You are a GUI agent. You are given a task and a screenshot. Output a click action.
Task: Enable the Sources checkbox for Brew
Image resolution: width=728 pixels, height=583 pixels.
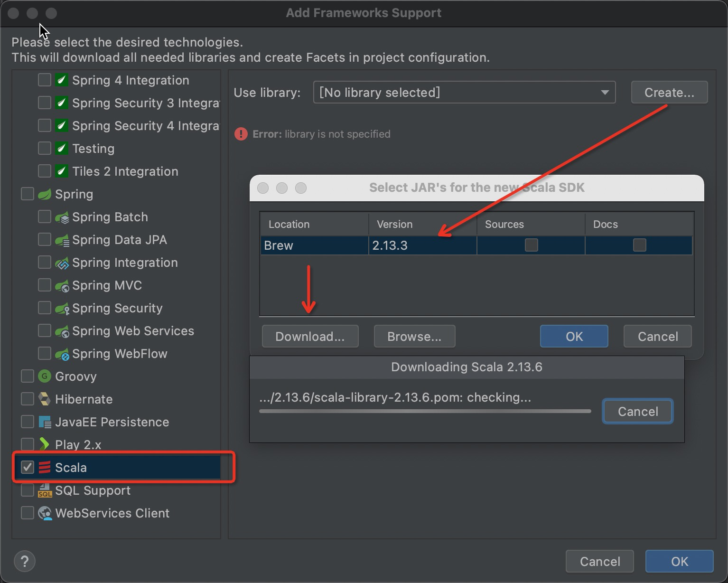coord(531,245)
